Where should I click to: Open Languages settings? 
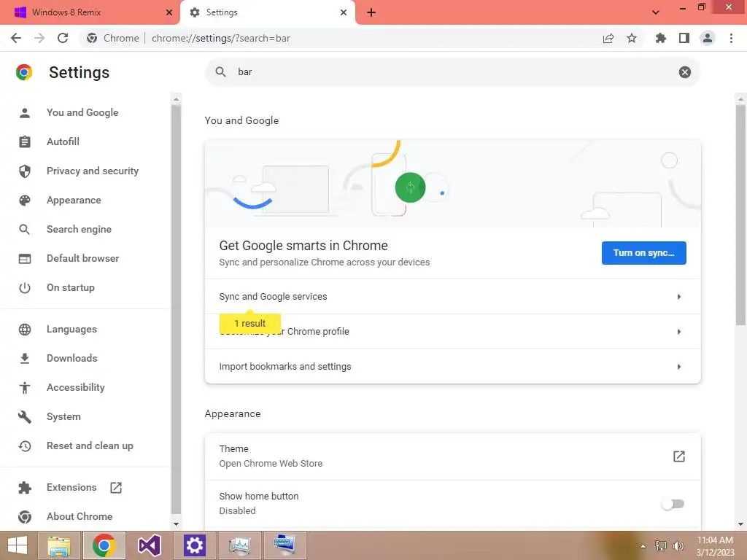tap(71, 329)
